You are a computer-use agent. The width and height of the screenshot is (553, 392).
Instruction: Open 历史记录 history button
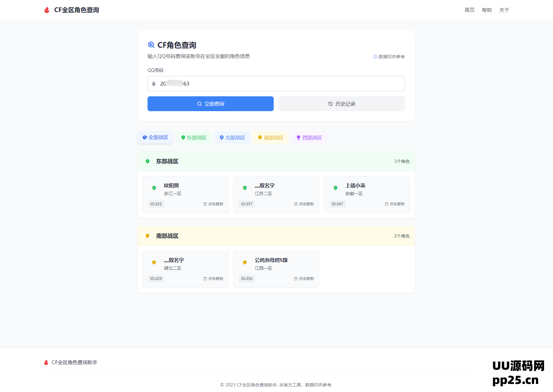342,104
